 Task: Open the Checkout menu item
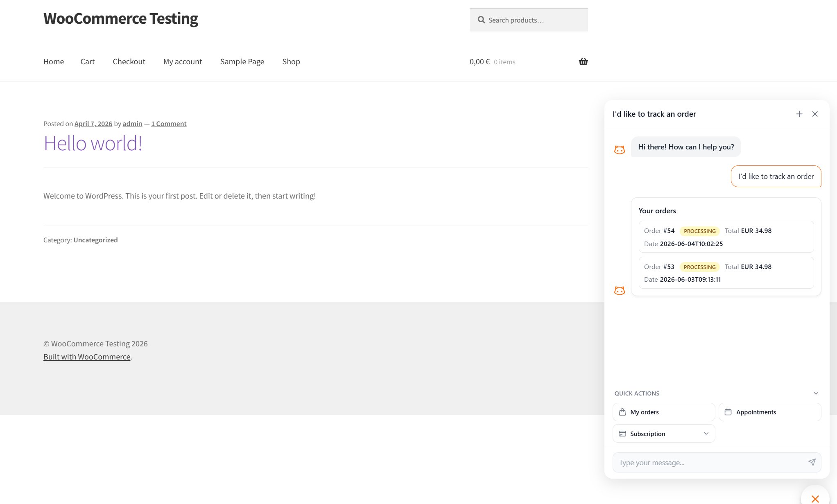point(129,61)
